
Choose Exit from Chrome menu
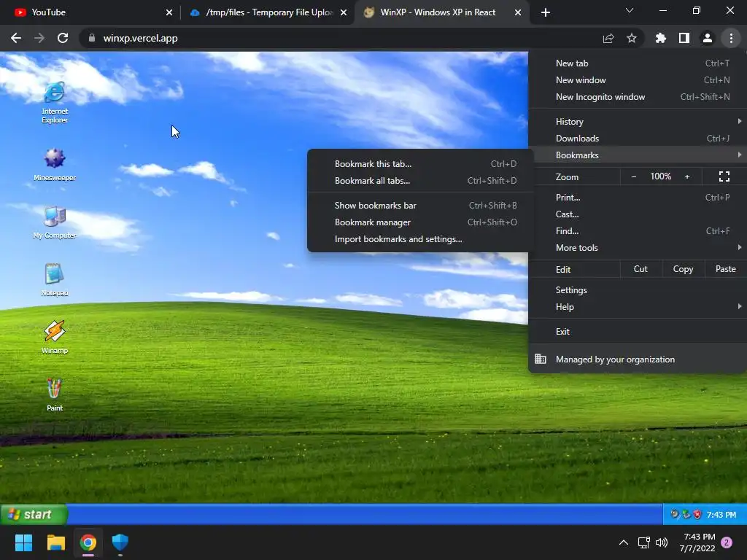pyautogui.click(x=638, y=332)
